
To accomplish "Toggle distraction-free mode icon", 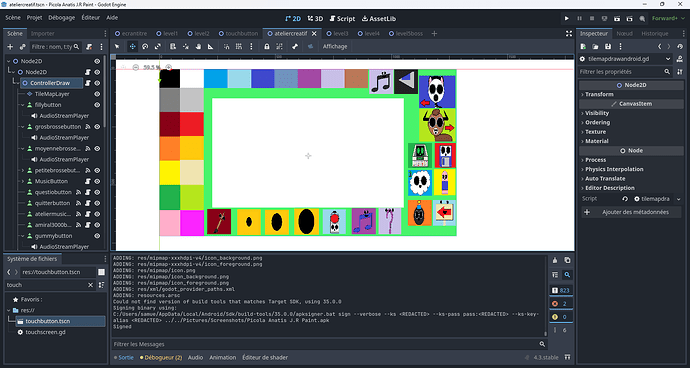I will tap(569, 33).
